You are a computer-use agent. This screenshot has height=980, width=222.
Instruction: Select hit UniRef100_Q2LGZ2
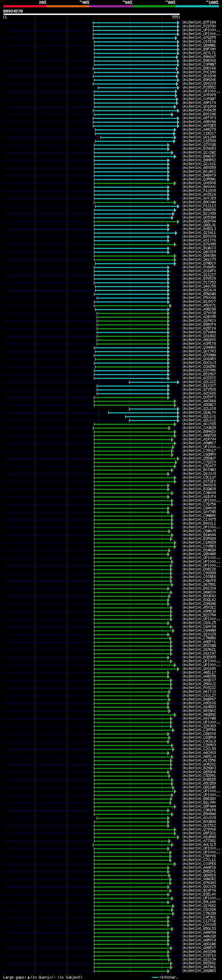point(199,382)
